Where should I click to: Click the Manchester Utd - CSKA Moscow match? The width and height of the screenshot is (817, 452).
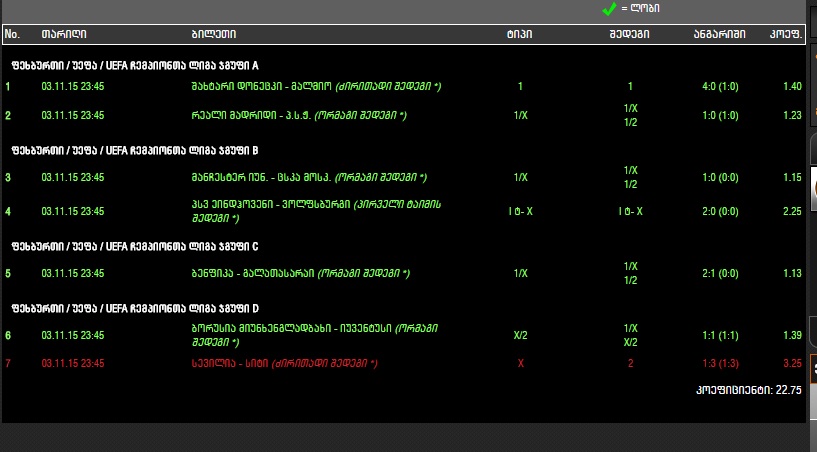tap(309, 177)
